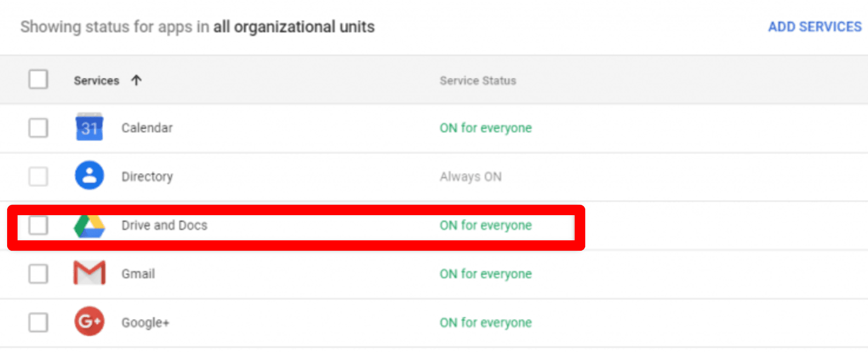Check the Calendar row checkbox
The width and height of the screenshot is (868, 352).
click(x=38, y=128)
